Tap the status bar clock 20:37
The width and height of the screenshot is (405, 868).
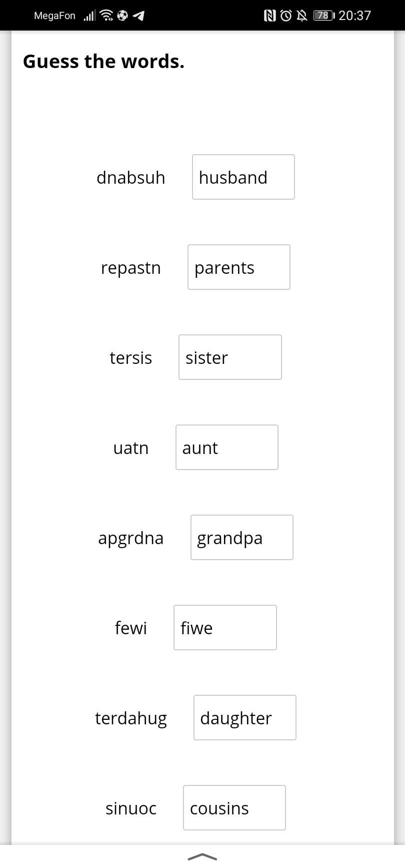coord(354,16)
